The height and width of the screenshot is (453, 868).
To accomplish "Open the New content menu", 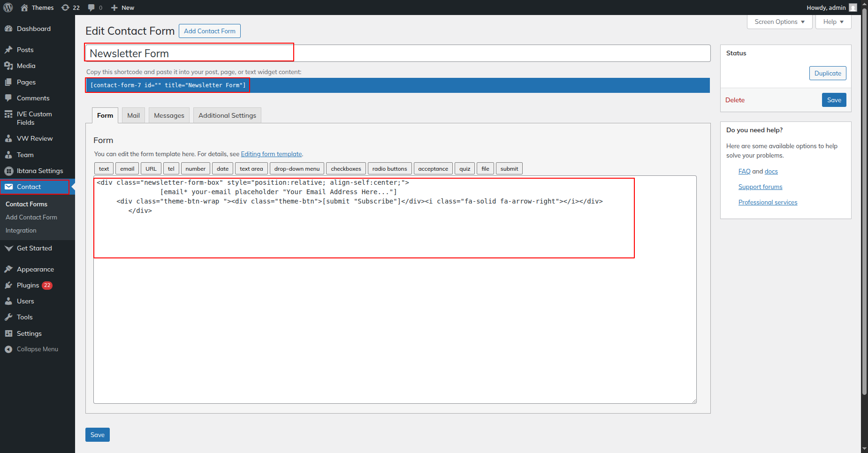I will point(122,8).
